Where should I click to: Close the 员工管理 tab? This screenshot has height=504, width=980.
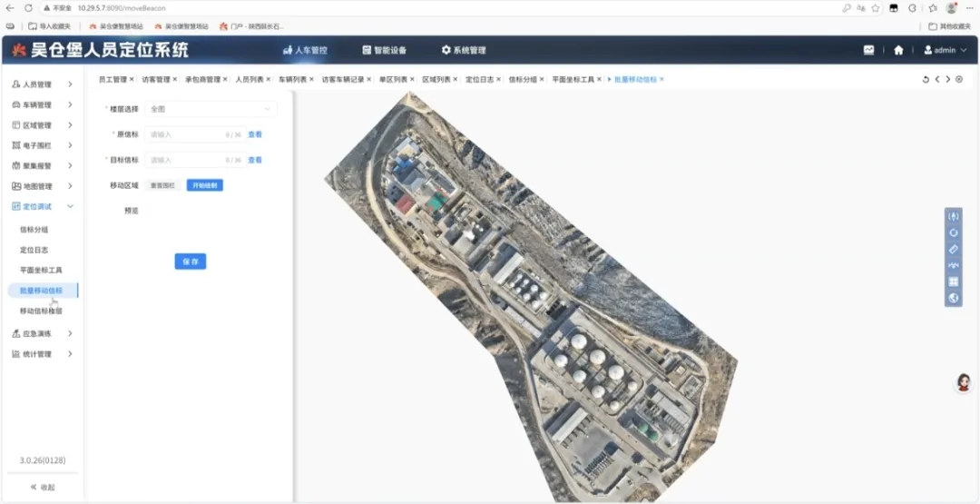pos(132,79)
